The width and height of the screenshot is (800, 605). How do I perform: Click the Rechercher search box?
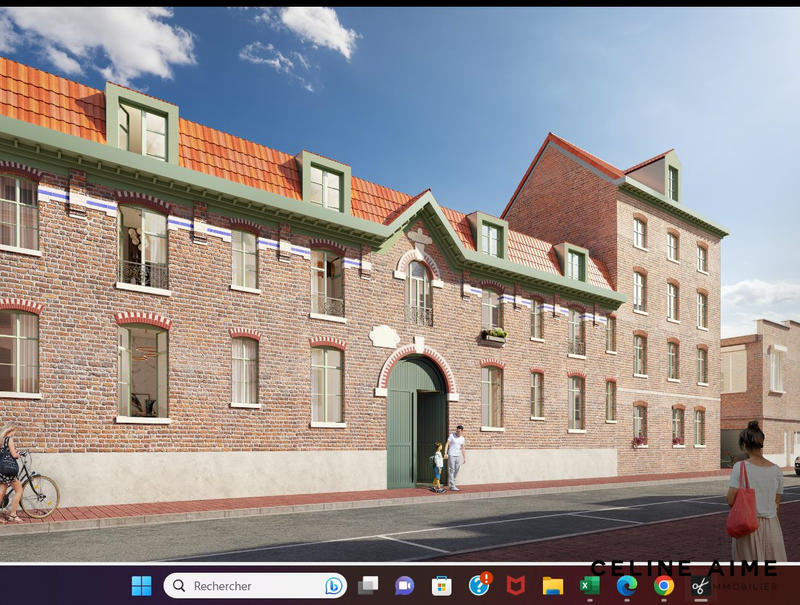pyautogui.click(x=250, y=586)
